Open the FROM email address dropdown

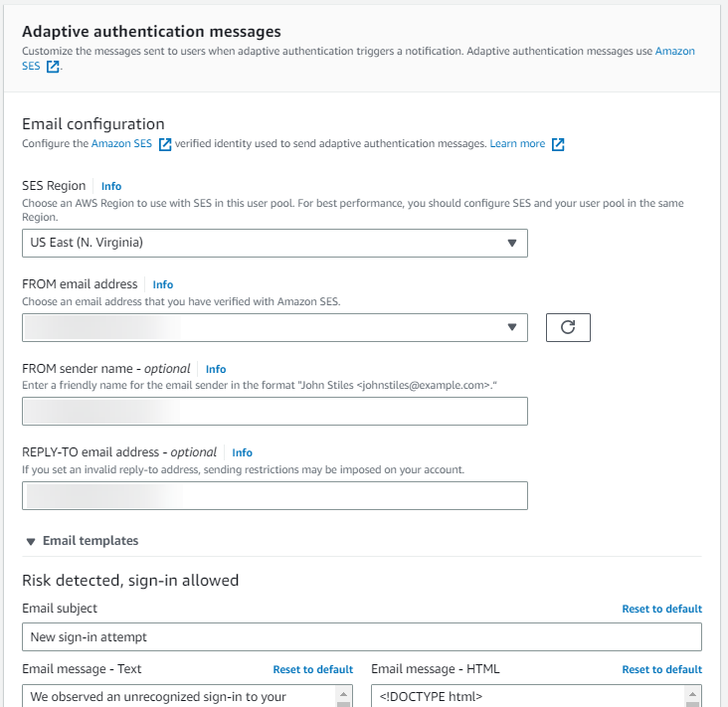[274, 327]
